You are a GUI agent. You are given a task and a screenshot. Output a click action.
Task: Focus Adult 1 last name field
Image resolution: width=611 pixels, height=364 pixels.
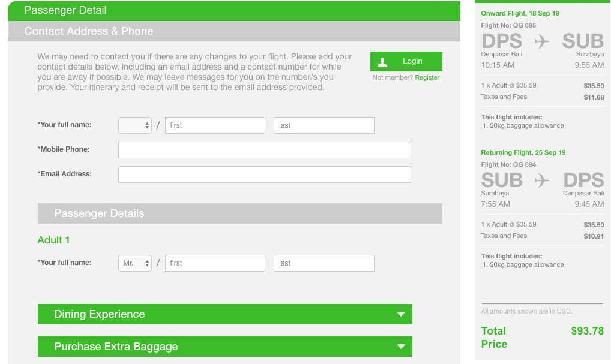pyautogui.click(x=324, y=263)
